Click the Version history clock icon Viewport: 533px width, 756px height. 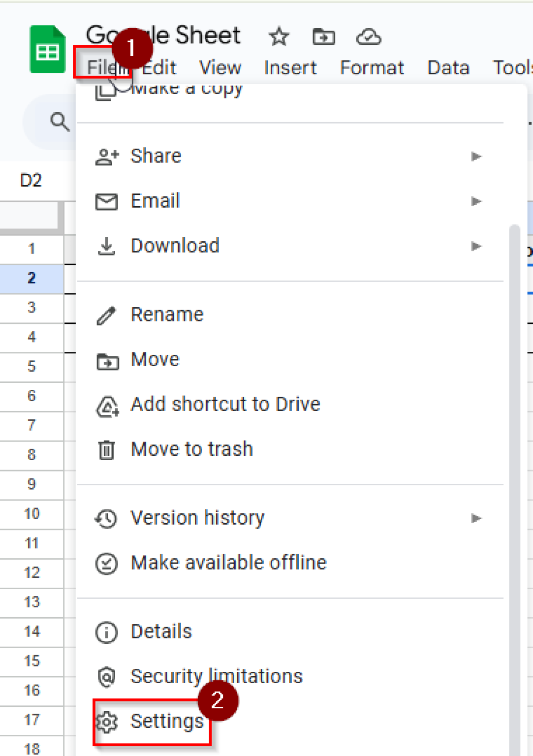coord(107,518)
